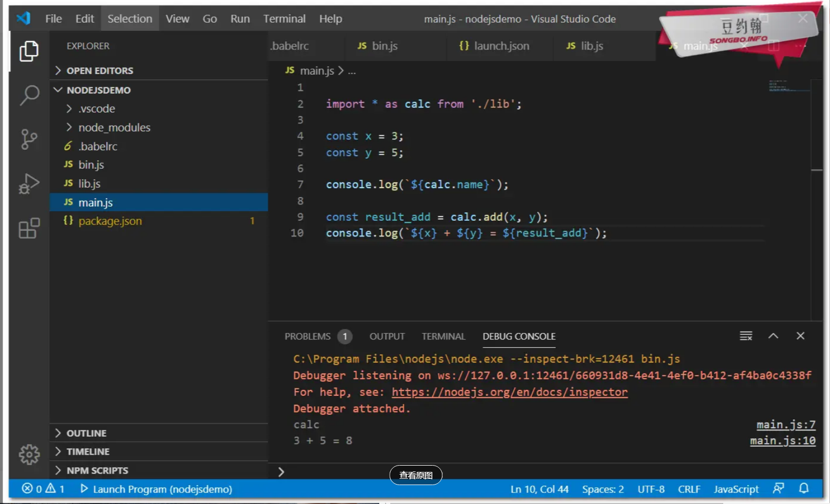Open the Run menu
The height and width of the screenshot is (504, 830).
pos(240,19)
